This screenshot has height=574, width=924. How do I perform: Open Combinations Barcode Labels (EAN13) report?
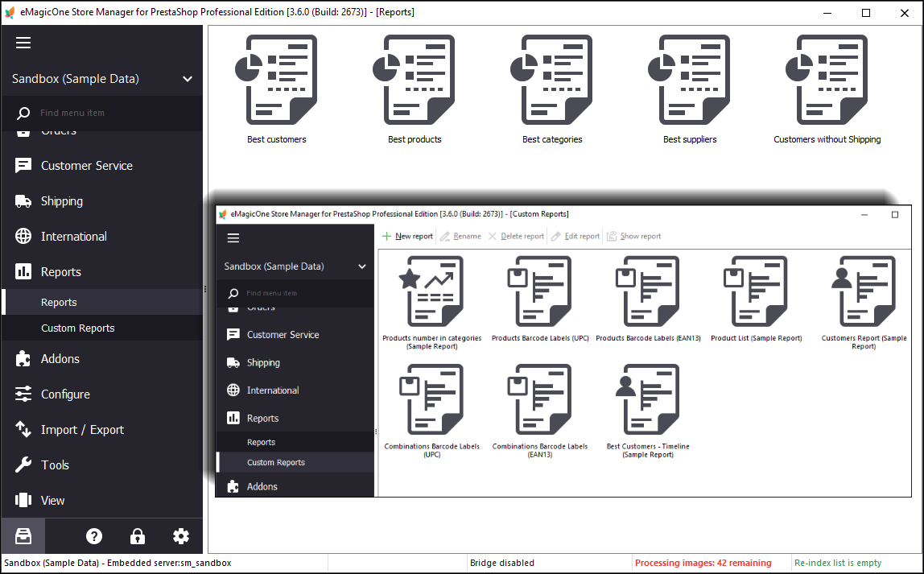pyautogui.click(x=540, y=411)
